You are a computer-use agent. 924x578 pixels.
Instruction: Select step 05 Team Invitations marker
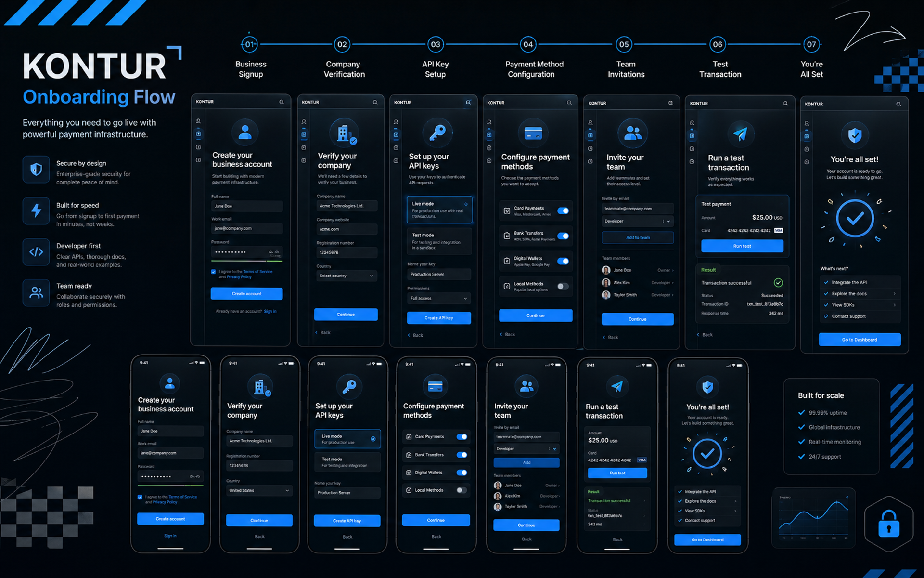coord(624,44)
